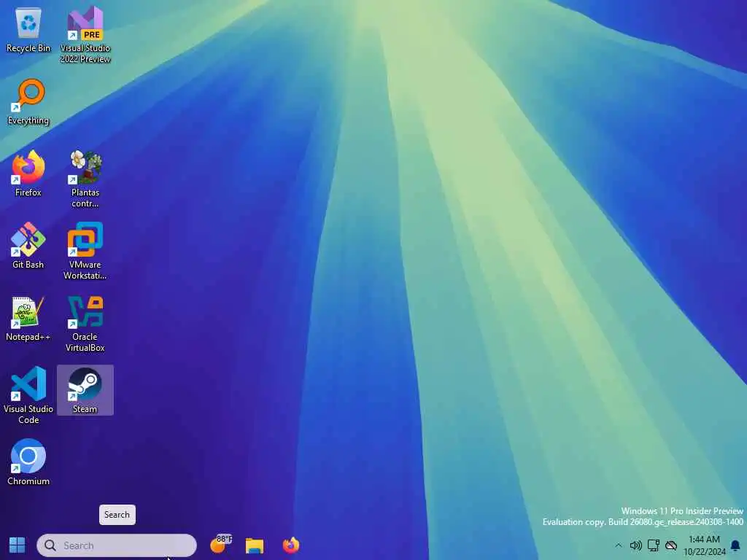Image resolution: width=747 pixels, height=560 pixels.
Task: Click the magnifier icon in Search box
Action: coord(50,545)
